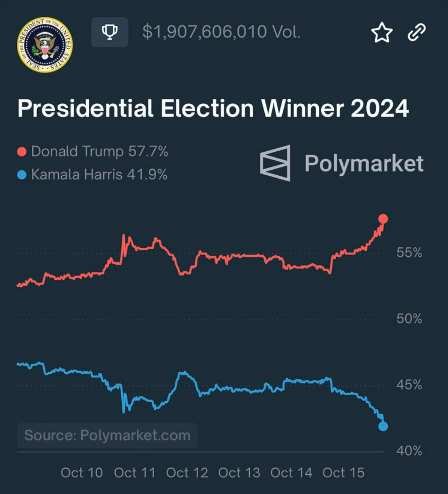448x494 pixels.
Task: Click the Oct 15 date label
Action: [x=343, y=472]
